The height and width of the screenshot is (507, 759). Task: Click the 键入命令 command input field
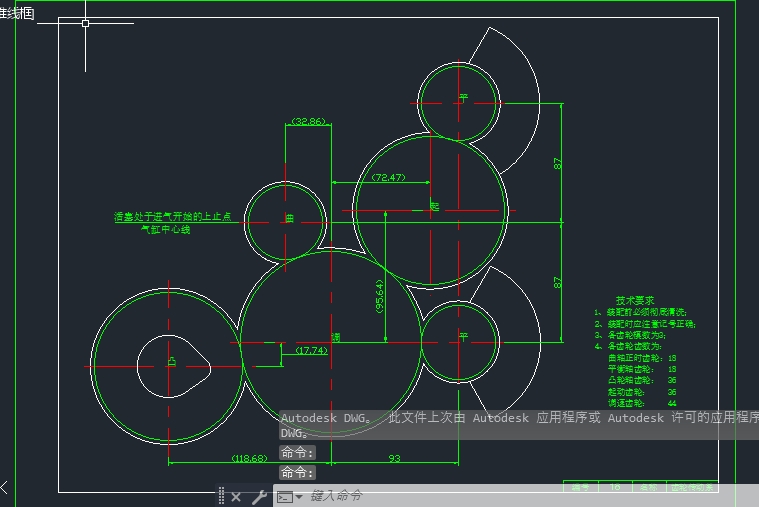pos(516,496)
